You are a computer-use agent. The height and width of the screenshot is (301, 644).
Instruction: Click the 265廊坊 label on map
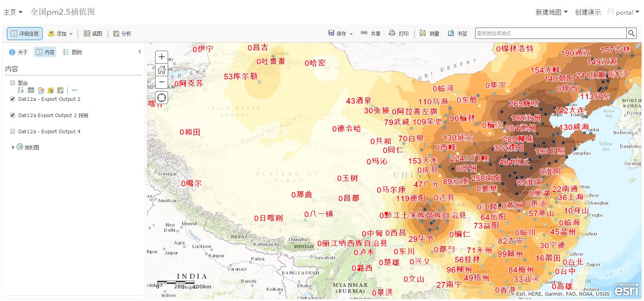(524, 103)
